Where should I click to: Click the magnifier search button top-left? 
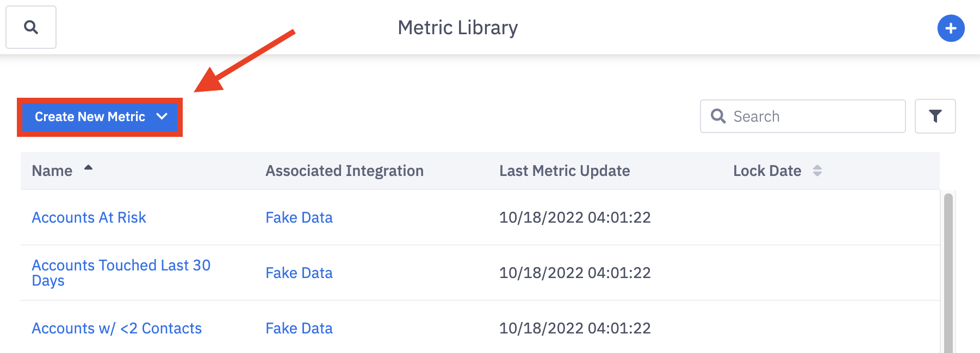[31, 27]
